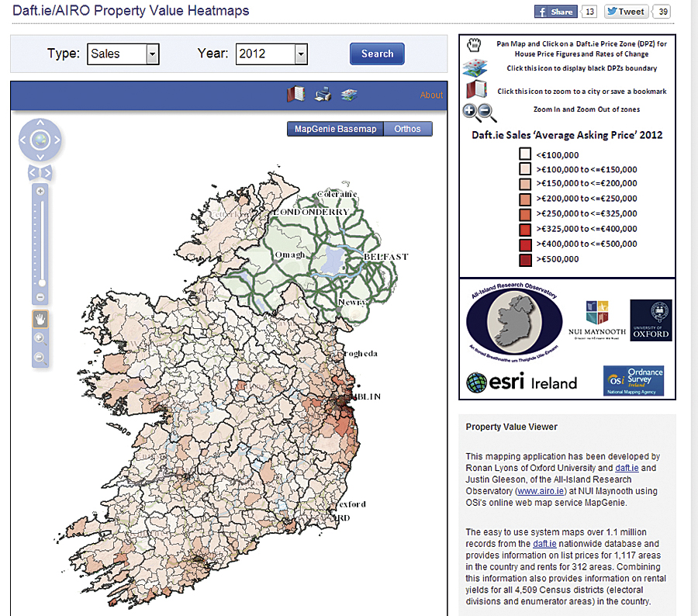The image size is (698, 616).
Task: Click the Ordnance Survey Ireland logo
Action: pos(634,381)
